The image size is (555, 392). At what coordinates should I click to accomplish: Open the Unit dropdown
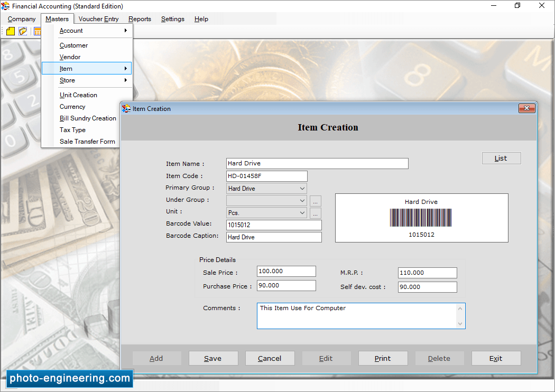pos(266,212)
